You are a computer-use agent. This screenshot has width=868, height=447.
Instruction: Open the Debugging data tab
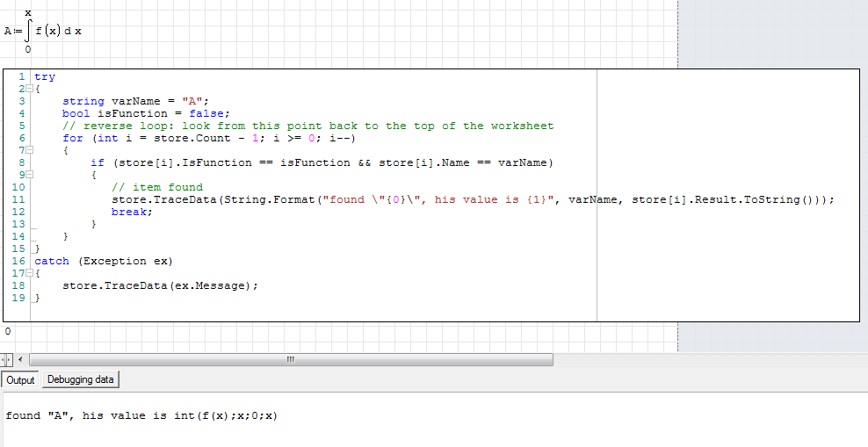pos(80,379)
